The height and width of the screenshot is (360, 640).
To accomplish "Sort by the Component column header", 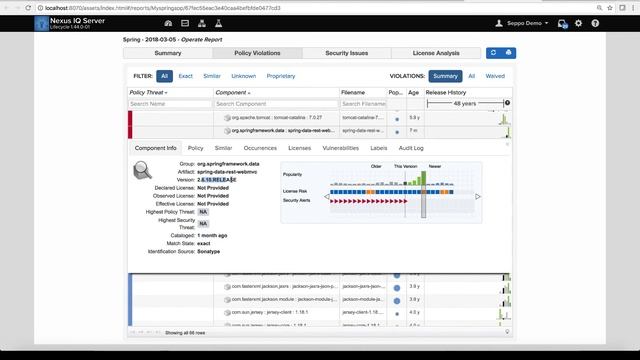I will [x=233, y=93].
